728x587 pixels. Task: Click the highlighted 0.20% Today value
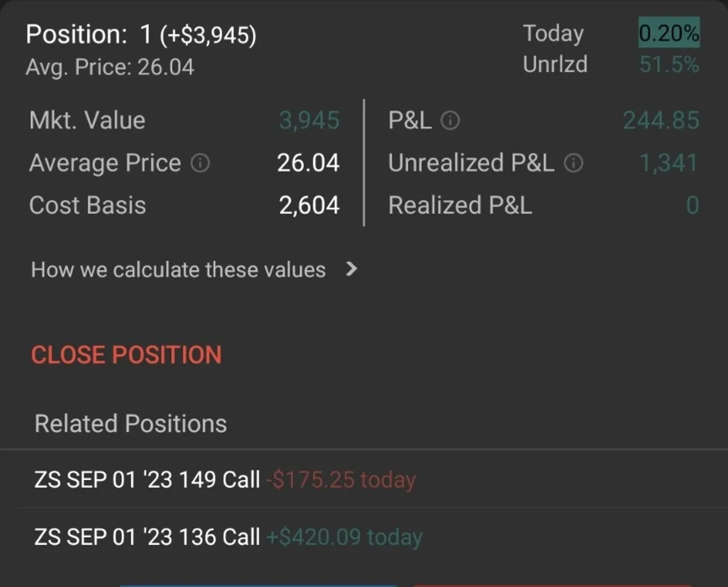669,33
